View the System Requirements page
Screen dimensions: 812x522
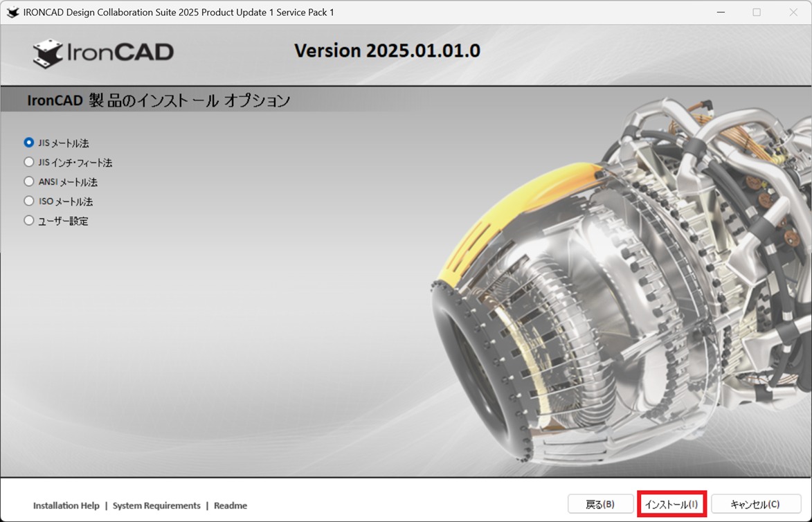coord(156,505)
